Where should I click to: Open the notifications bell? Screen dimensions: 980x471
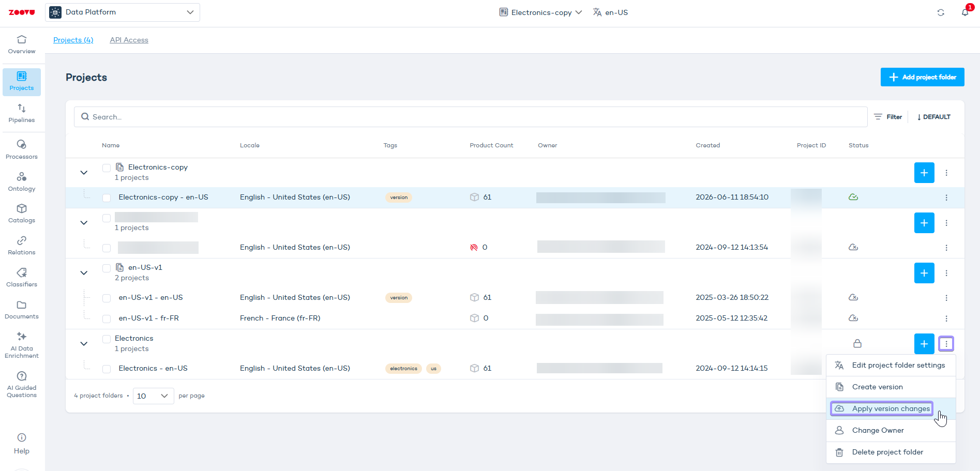pyautogui.click(x=965, y=12)
